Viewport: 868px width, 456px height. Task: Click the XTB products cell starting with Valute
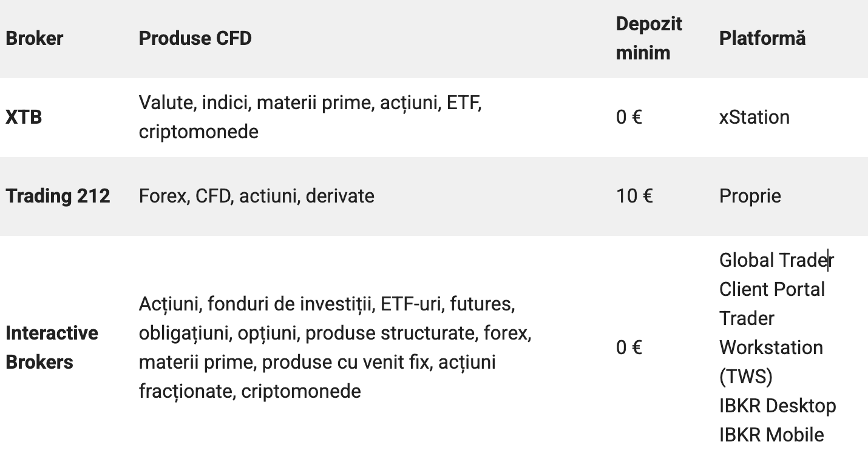click(x=310, y=117)
